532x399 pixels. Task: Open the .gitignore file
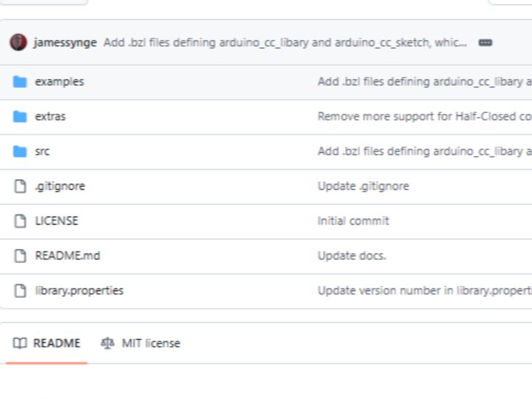tap(60, 186)
